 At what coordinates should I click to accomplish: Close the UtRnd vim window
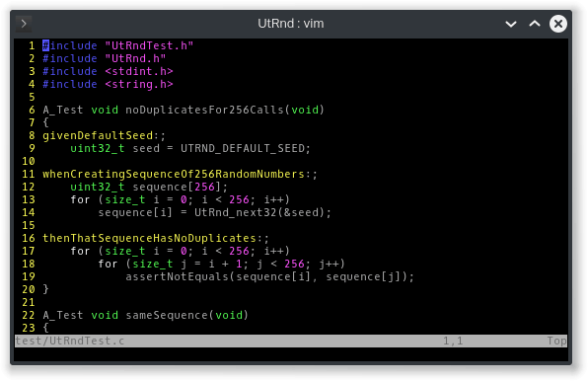tap(558, 24)
